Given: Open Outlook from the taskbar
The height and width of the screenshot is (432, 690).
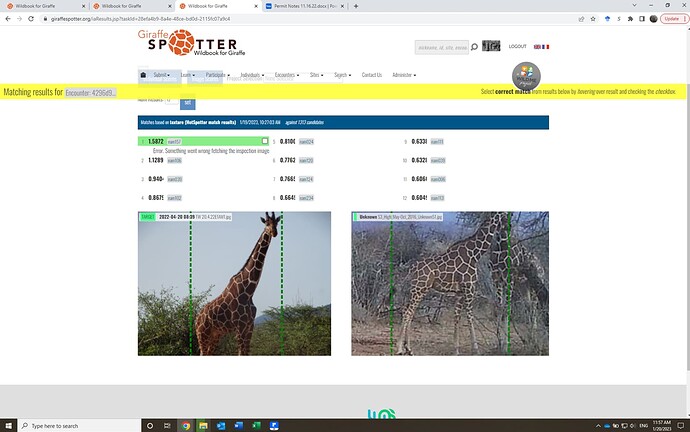Looking at the screenshot, I should (221, 425).
